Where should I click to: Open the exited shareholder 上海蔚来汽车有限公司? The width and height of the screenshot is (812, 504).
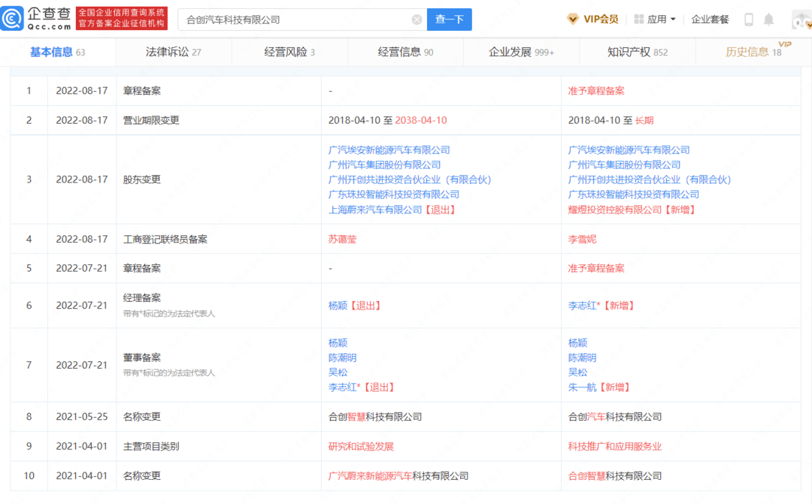(375, 210)
